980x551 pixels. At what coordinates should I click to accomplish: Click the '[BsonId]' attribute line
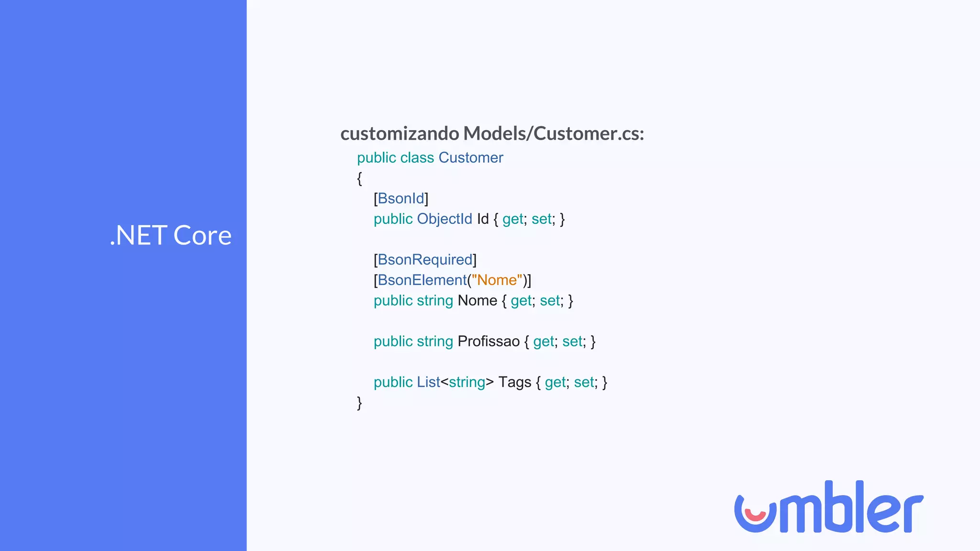(x=401, y=198)
